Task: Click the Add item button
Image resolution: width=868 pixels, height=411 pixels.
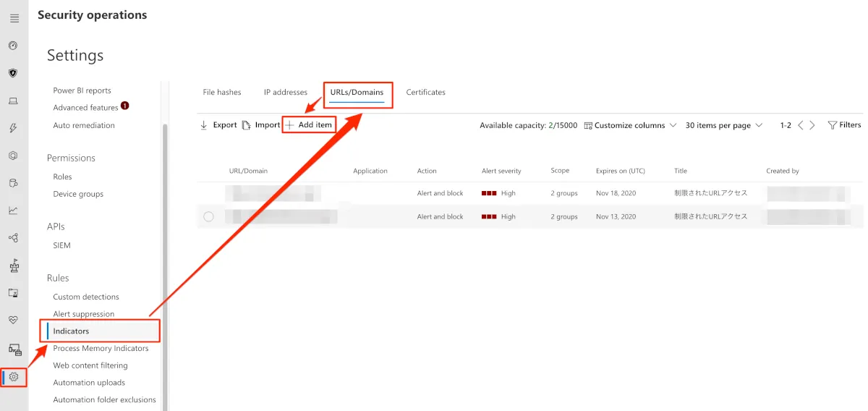Action: pos(309,125)
